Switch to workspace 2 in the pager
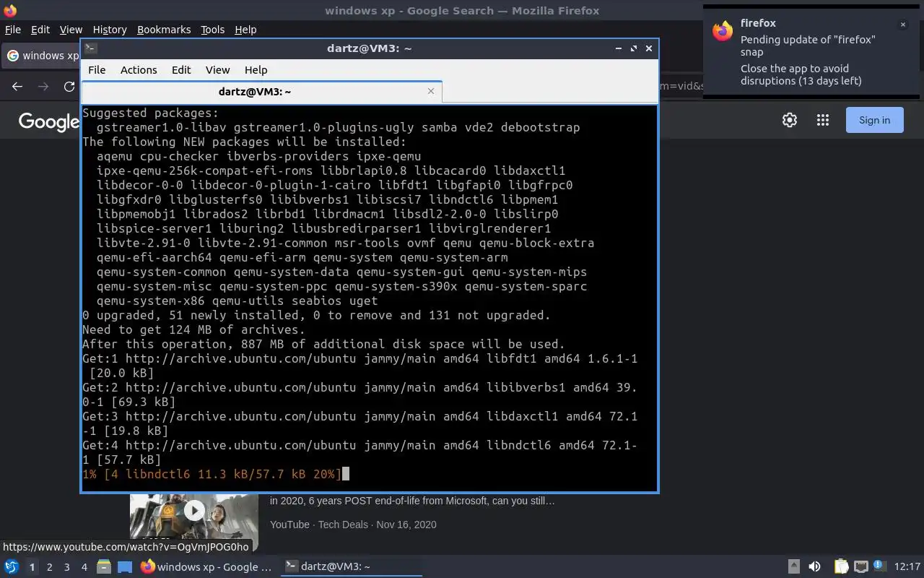The height and width of the screenshot is (578, 924). click(50, 567)
